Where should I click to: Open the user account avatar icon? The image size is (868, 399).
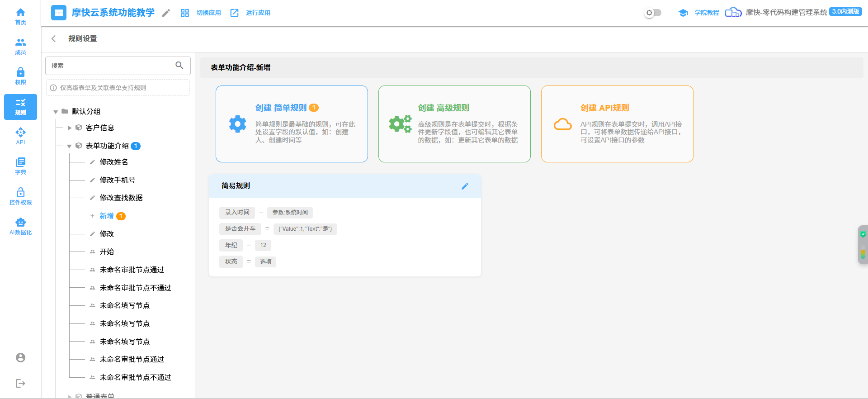(20, 358)
